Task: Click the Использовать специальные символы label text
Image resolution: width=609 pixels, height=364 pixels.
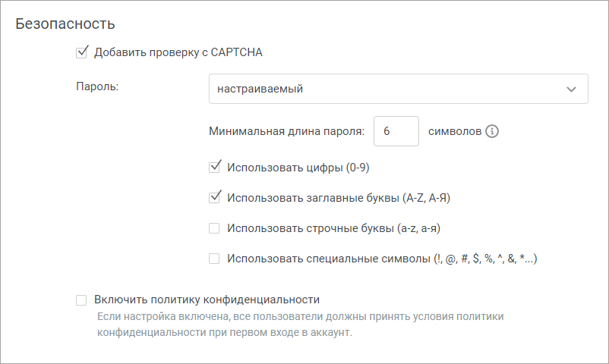Action: pos(382,259)
